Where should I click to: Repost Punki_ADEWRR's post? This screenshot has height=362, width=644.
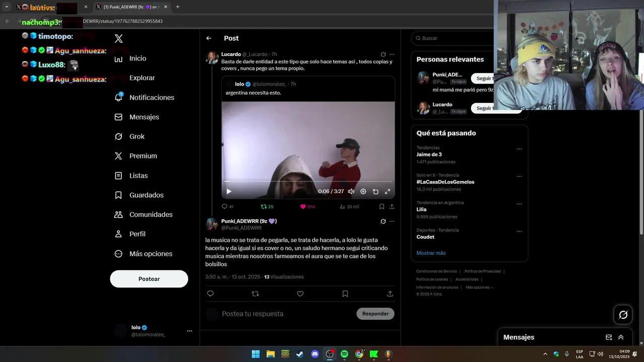click(x=255, y=294)
